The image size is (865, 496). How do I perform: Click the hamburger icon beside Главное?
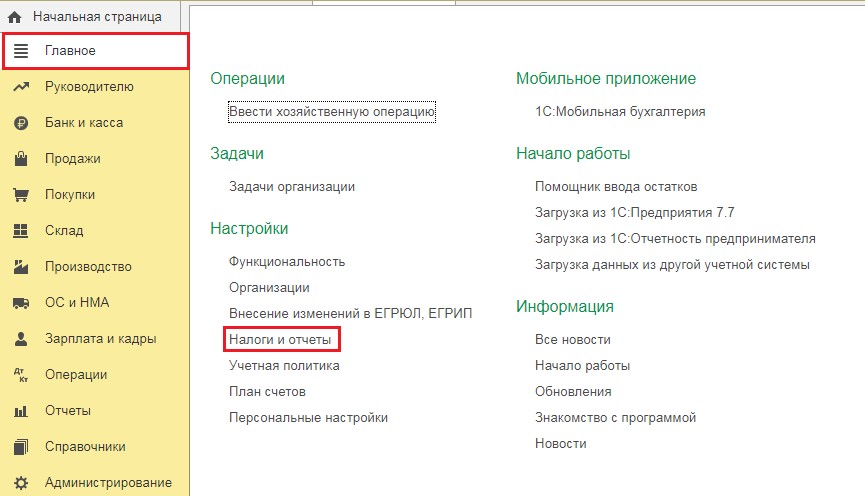coord(21,51)
